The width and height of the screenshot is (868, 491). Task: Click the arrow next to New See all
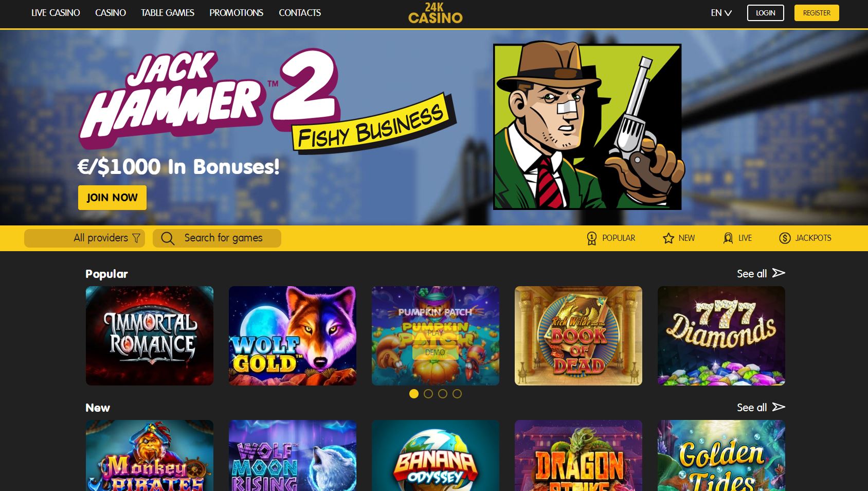(779, 407)
